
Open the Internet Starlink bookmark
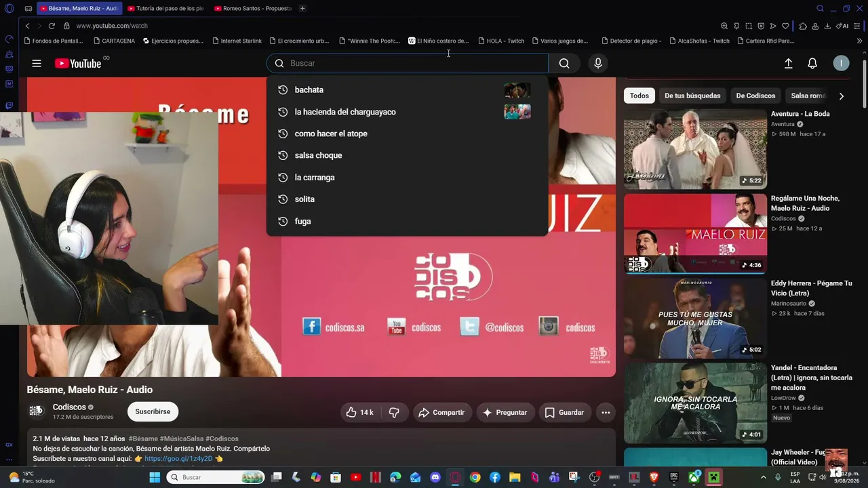pyautogui.click(x=236, y=41)
